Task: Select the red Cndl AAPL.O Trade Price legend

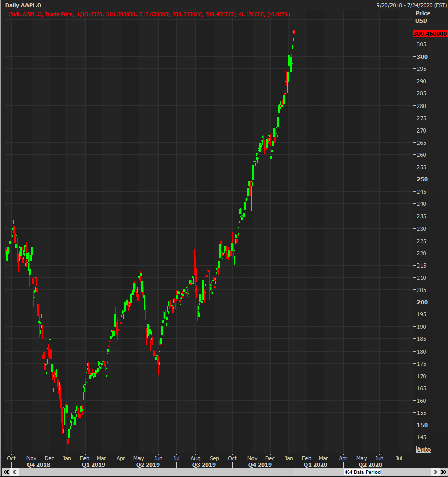Action: 149,14
